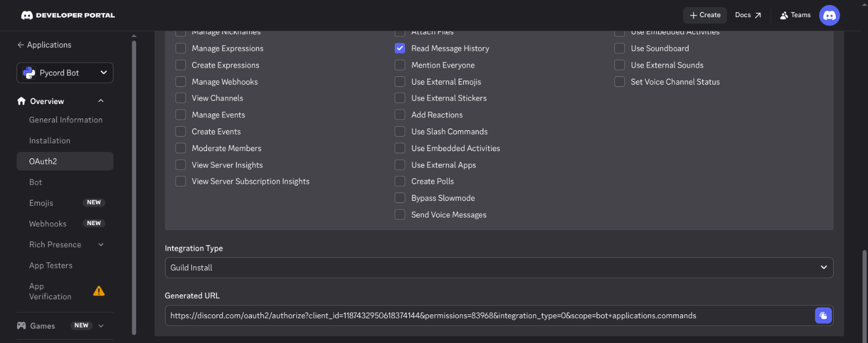This screenshot has width=868, height=343.
Task: Open the profile avatar at top right
Action: pyautogui.click(x=829, y=15)
